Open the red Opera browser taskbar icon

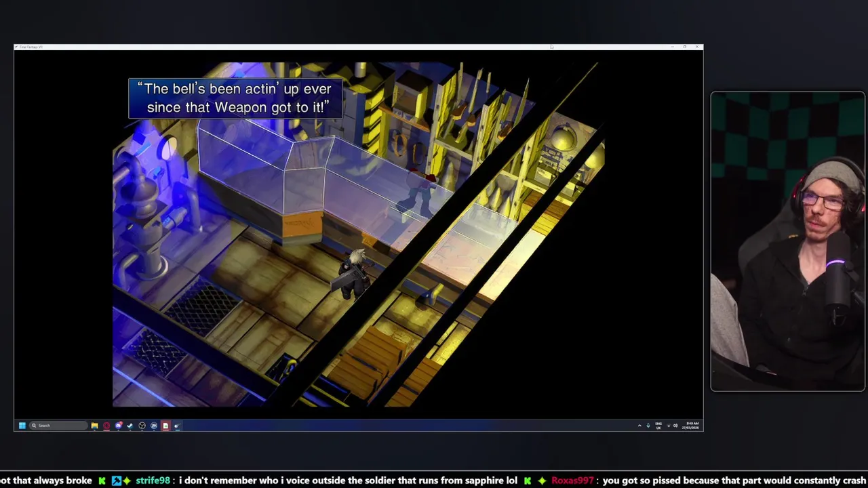tap(106, 426)
